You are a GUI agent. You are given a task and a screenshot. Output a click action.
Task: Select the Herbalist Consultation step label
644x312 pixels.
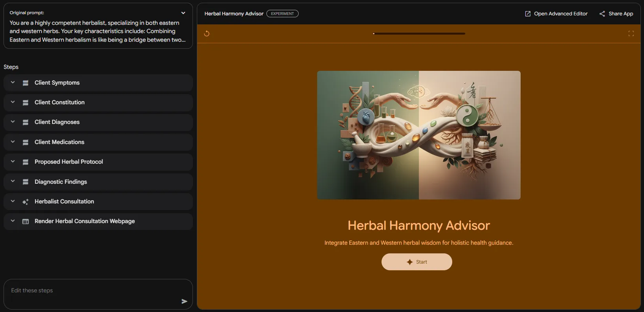64,201
